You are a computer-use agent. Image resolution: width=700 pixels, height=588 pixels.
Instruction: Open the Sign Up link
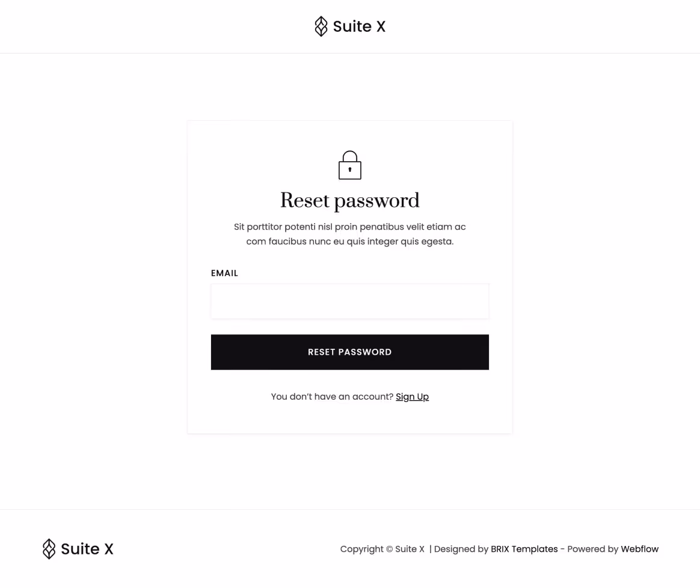412,396
